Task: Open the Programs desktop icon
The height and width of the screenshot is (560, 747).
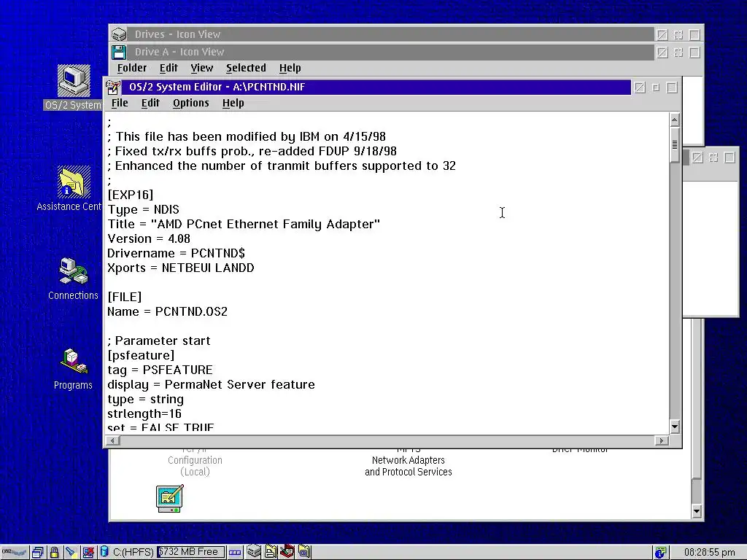Action: click(74, 362)
